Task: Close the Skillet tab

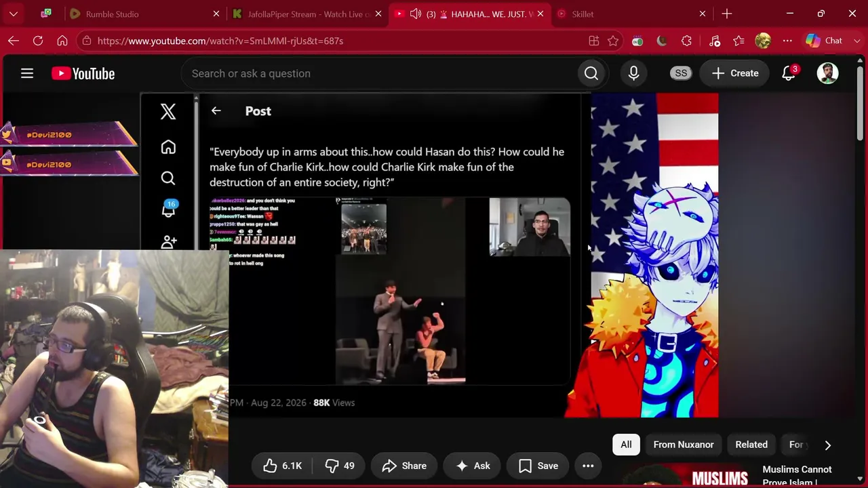Action: [703, 14]
